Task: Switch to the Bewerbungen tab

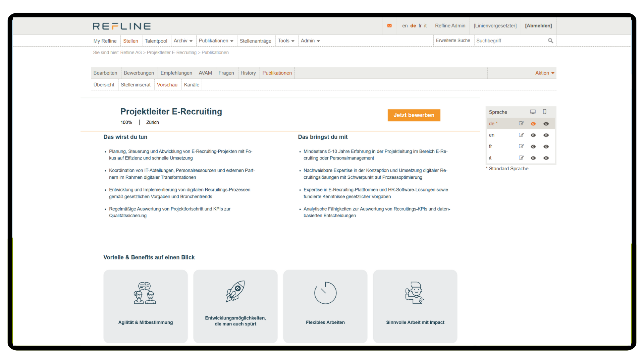Action: click(139, 73)
